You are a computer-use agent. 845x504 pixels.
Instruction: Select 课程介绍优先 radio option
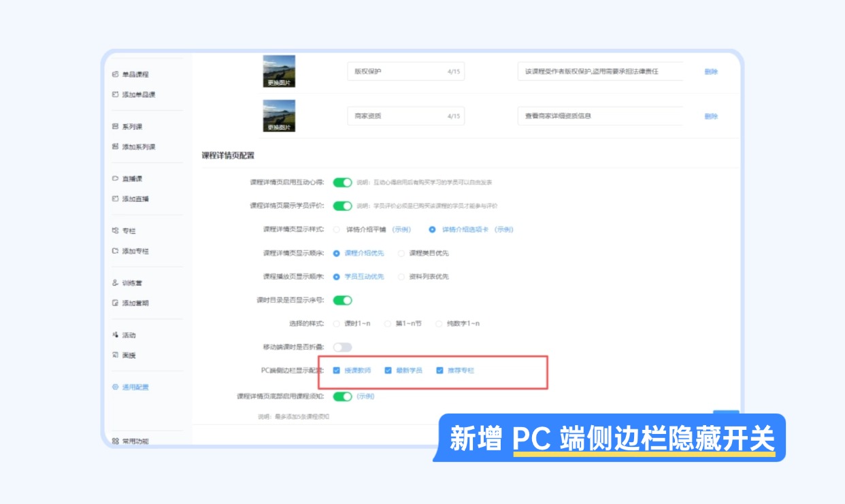pos(336,253)
